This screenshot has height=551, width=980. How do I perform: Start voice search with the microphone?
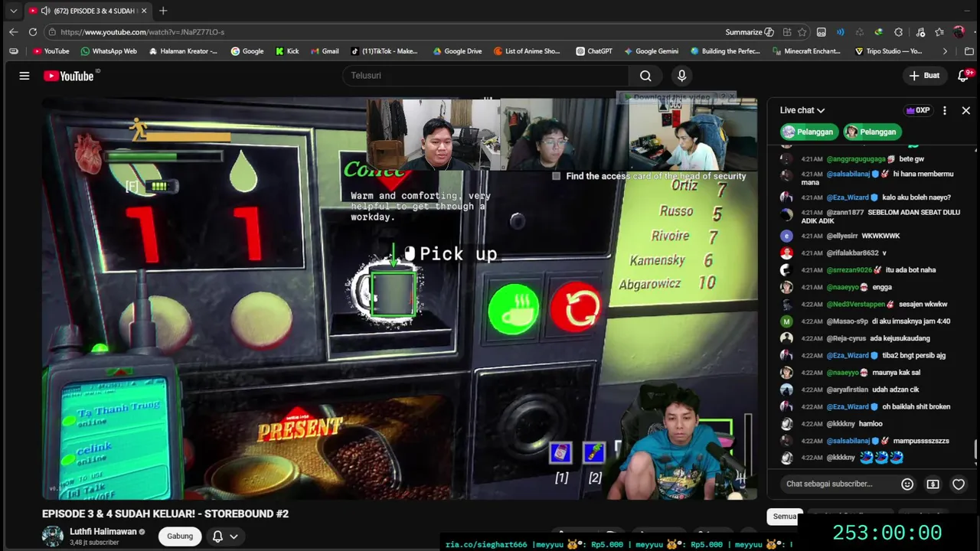click(x=681, y=76)
